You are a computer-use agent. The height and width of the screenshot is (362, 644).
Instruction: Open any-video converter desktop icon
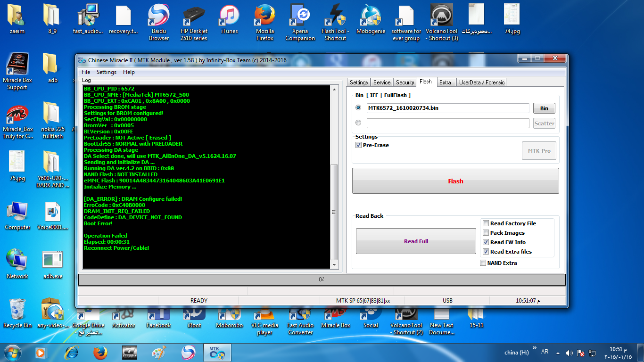click(x=52, y=313)
